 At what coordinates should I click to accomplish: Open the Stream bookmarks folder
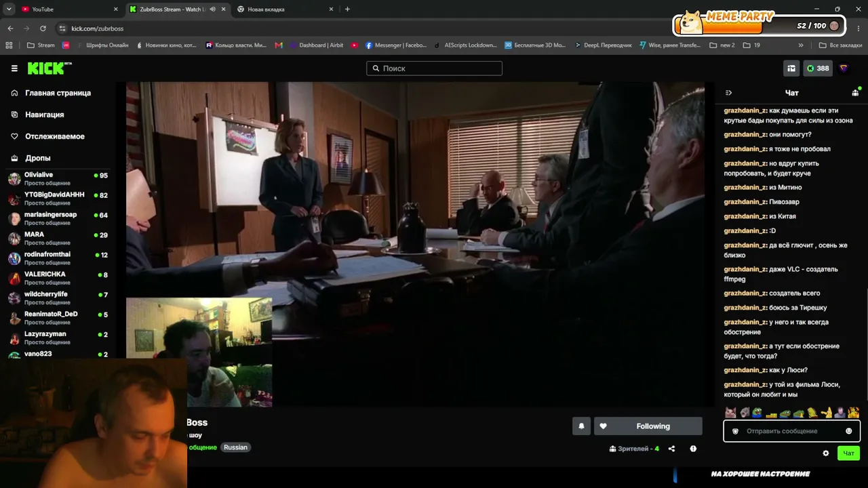point(40,45)
